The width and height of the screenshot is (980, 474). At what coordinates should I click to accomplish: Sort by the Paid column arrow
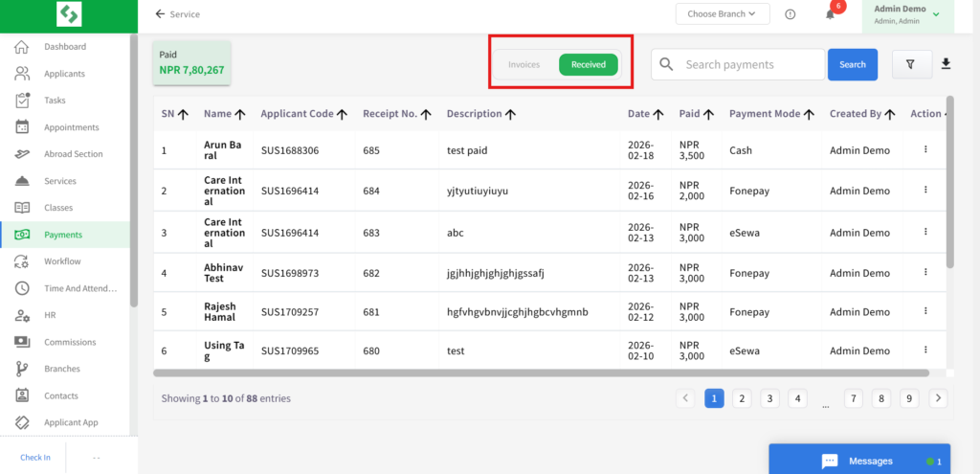(709, 114)
